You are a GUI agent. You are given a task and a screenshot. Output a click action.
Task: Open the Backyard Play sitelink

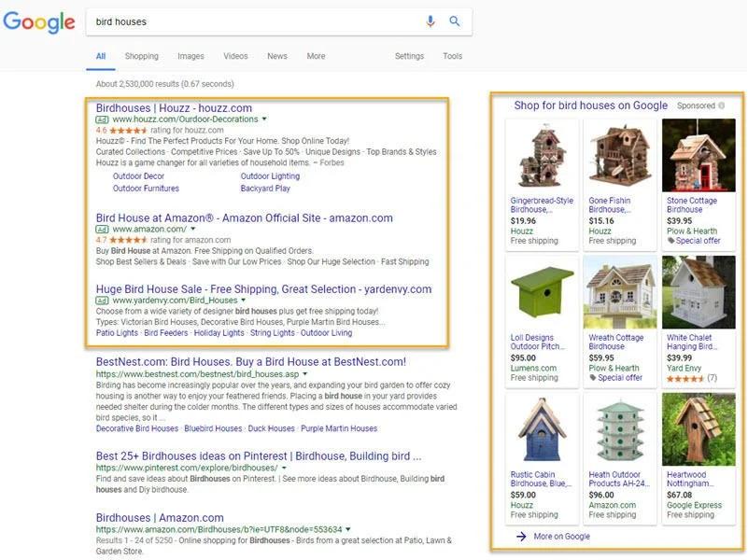(x=265, y=189)
